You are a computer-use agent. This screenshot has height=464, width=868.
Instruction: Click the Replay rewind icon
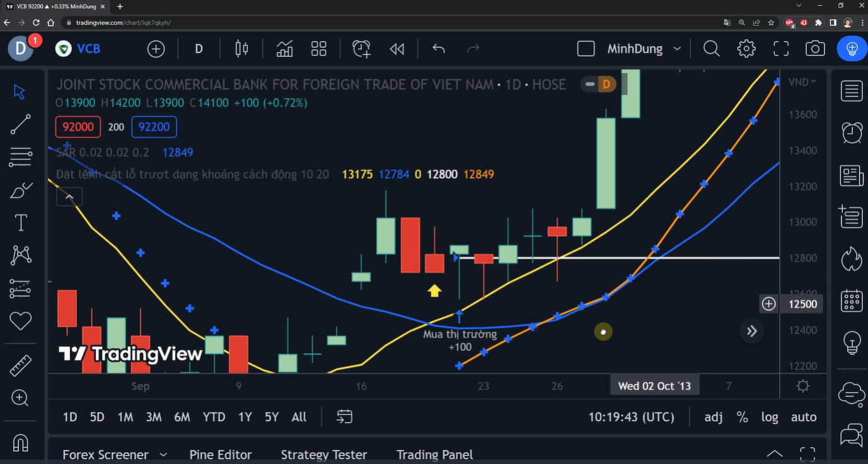tap(396, 49)
